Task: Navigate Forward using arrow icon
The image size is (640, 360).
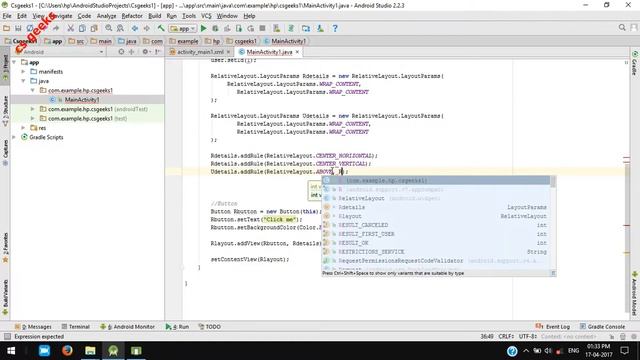Action: (x=147, y=28)
